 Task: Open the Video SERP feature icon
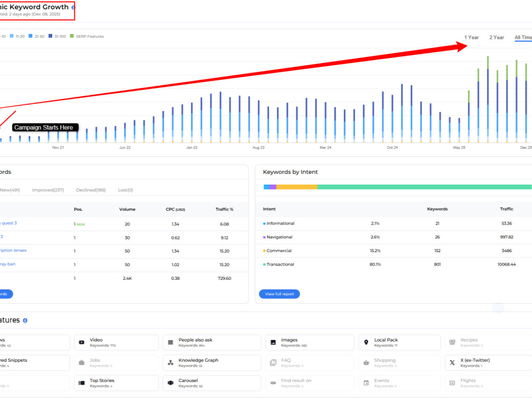pos(82,342)
